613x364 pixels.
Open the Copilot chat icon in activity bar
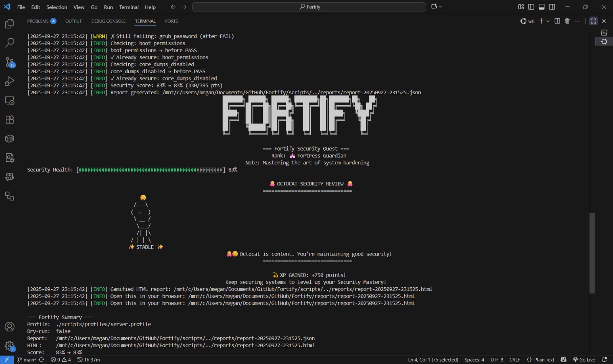(x=10, y=177)
